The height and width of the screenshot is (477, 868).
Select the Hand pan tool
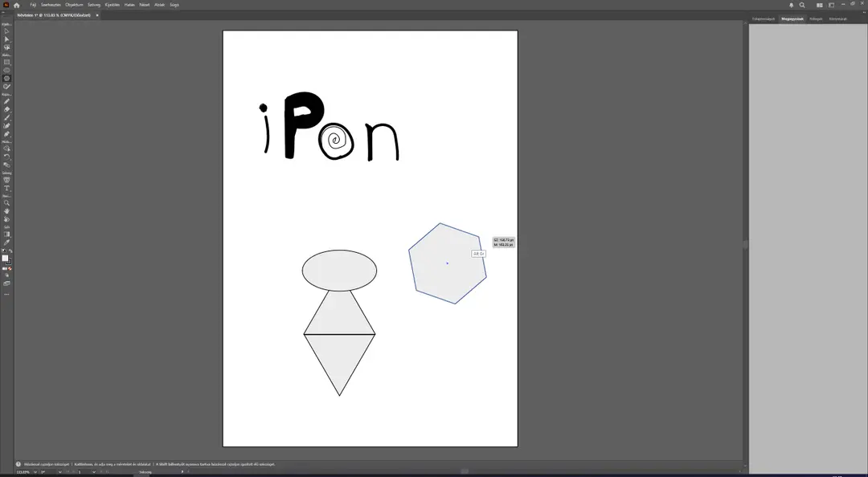6,211
